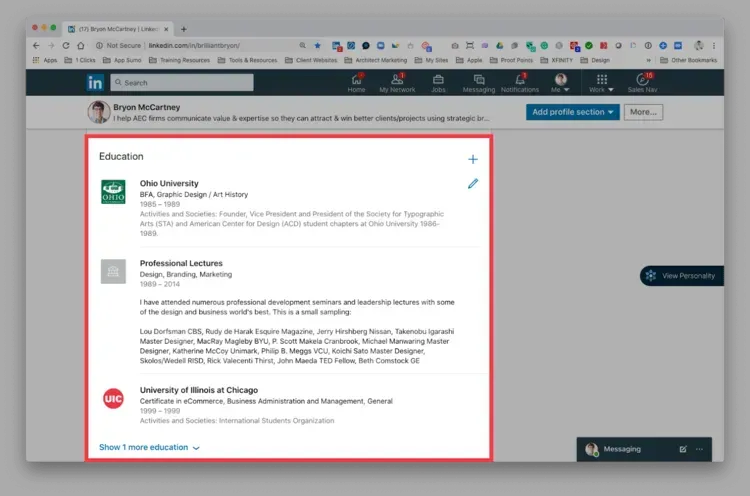Screen dimensions: 750x496
Task: Open My Sites bookmark folder
Action: point(431,60)
